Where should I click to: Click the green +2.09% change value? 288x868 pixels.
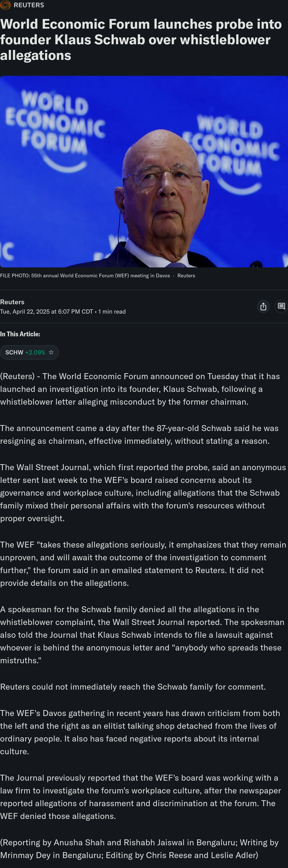(x=35, y=352)
